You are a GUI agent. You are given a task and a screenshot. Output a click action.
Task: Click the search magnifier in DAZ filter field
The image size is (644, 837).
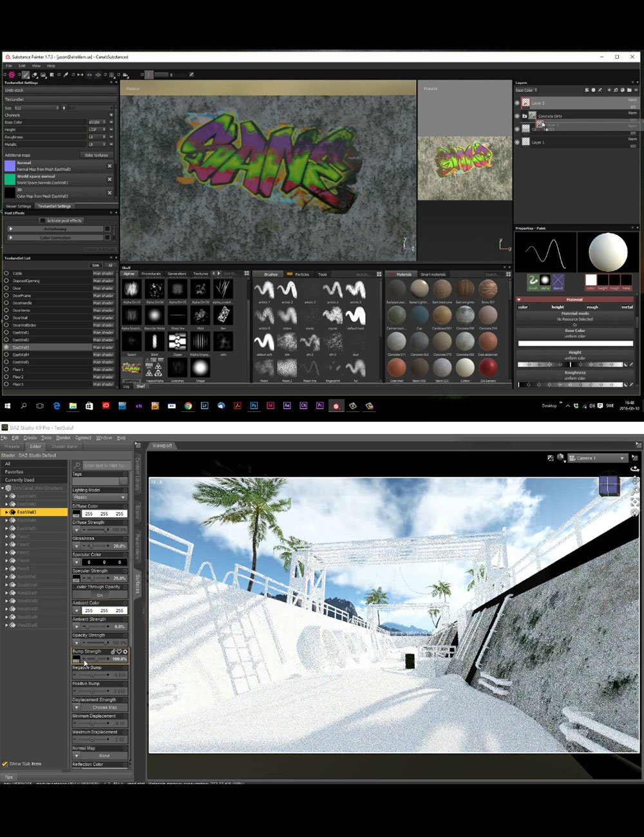tap(78, 465)
